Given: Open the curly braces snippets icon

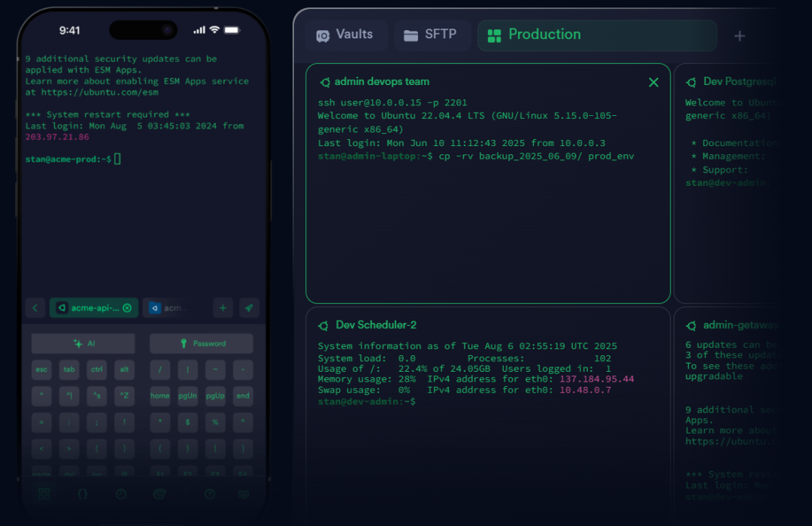Looking at the screenshot, I should [x=83, y=494].
